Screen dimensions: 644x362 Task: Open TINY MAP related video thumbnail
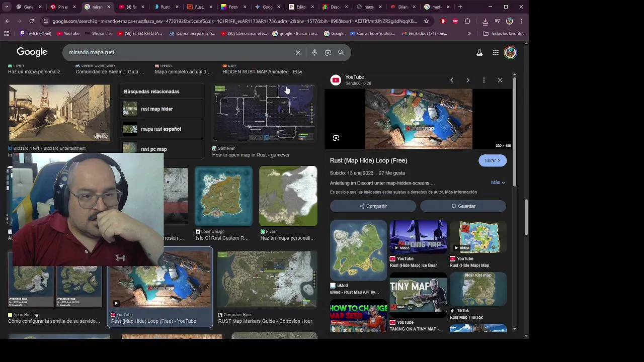(x=418, y=295)
